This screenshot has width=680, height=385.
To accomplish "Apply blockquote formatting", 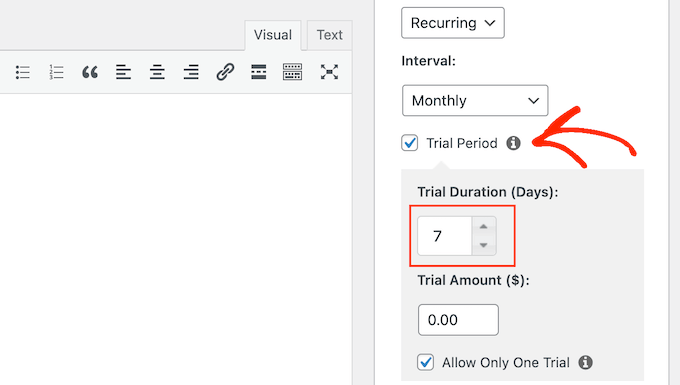I will [x=90, y=72].
